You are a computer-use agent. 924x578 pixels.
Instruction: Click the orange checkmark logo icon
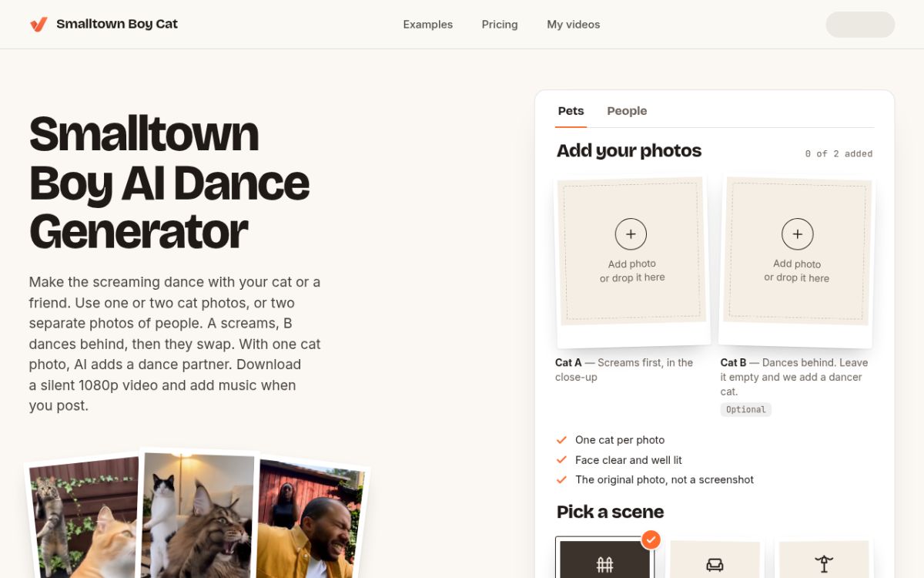38,24
